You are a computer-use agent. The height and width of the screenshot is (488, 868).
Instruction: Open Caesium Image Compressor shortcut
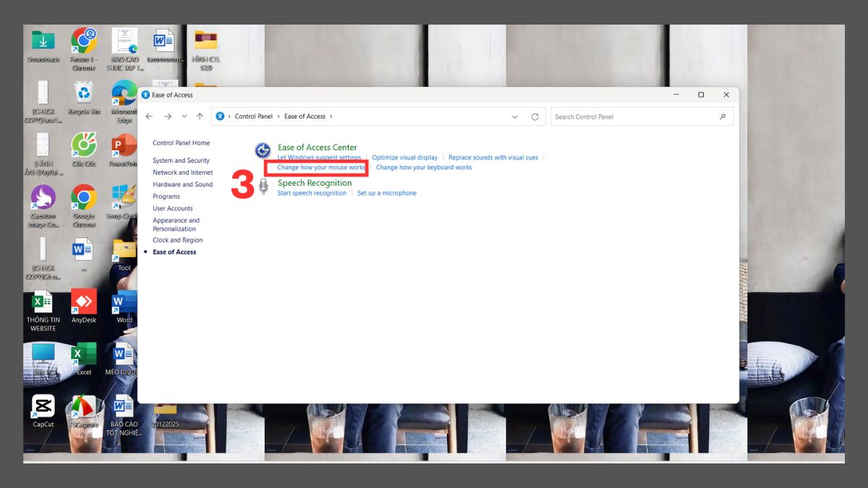point(43,197)
